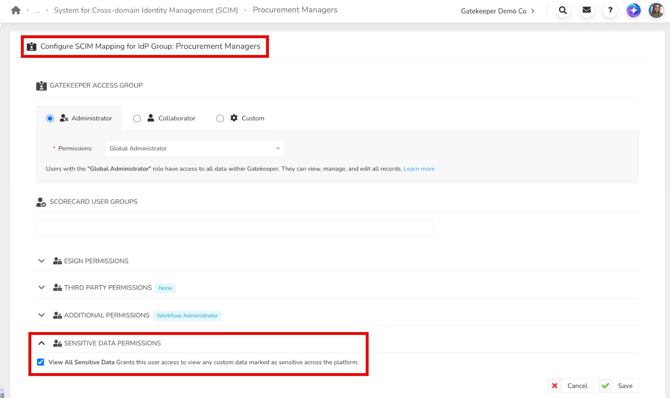
Task: Click the Sensitive Data Permissions heading text
Action: tap(112, 343)
